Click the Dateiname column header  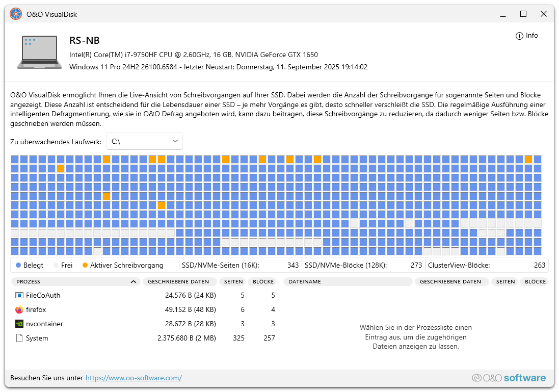[x=348, y=281]
